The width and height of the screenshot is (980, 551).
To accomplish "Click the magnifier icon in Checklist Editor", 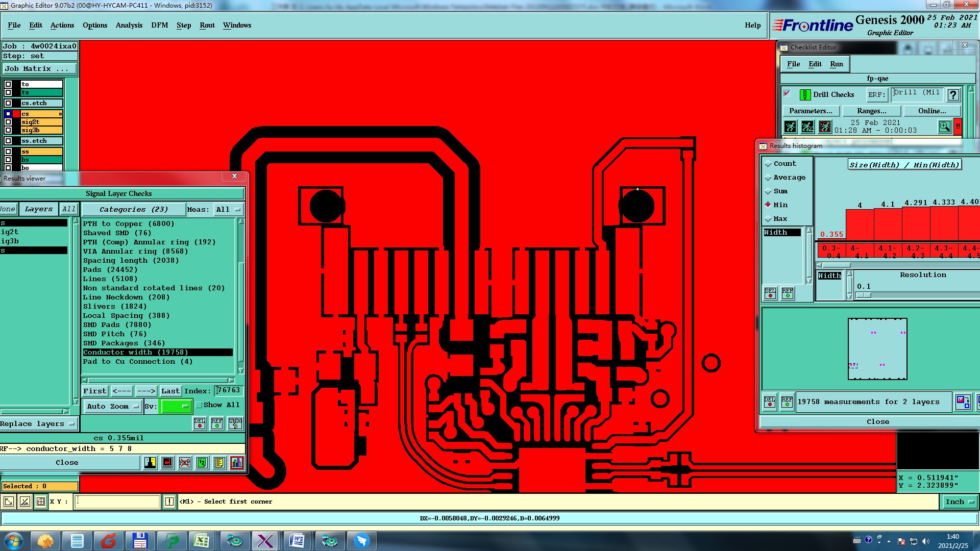I will point(944,127).
